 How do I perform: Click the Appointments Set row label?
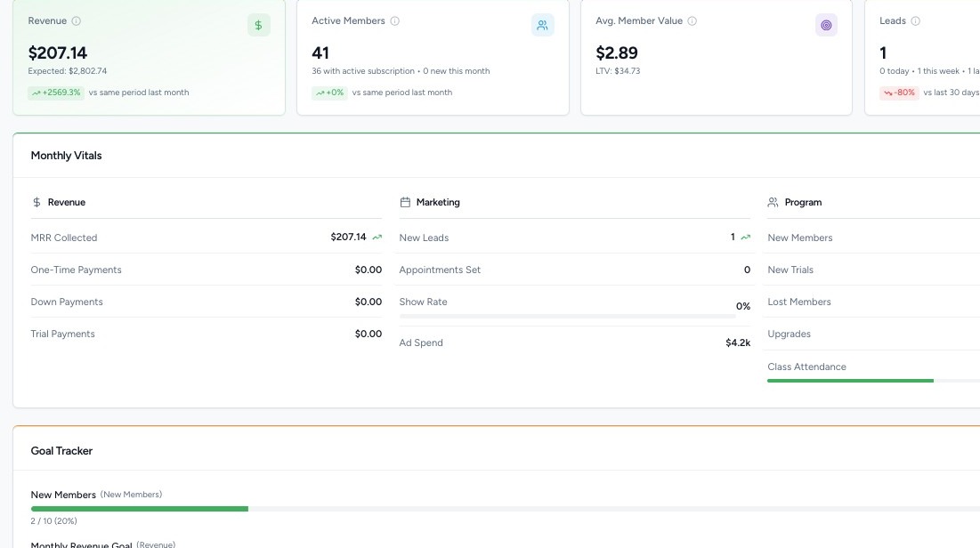tap(440, 270)
